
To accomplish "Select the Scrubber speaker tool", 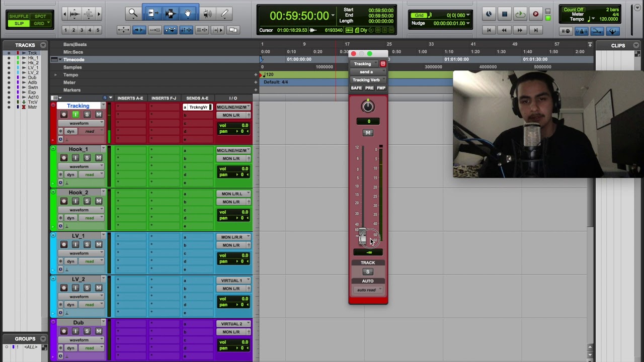I will [x=207, y=14].
